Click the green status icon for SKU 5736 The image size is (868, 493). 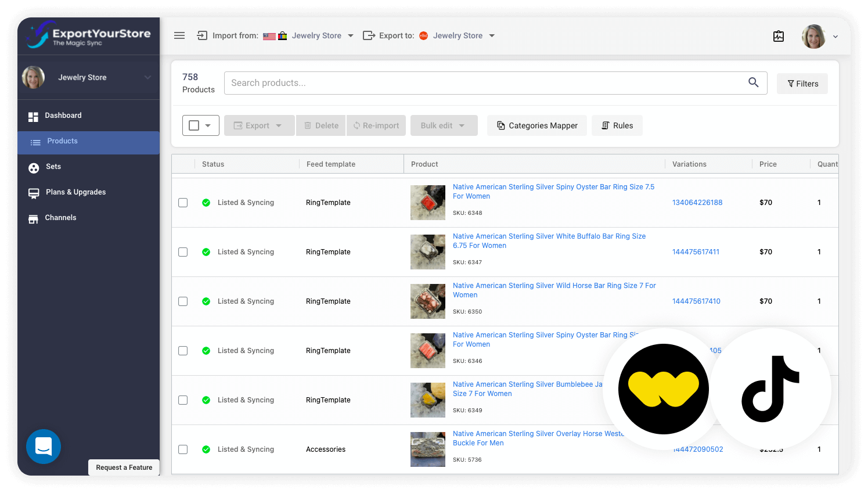pyautogui.click(x=206, y=449)
